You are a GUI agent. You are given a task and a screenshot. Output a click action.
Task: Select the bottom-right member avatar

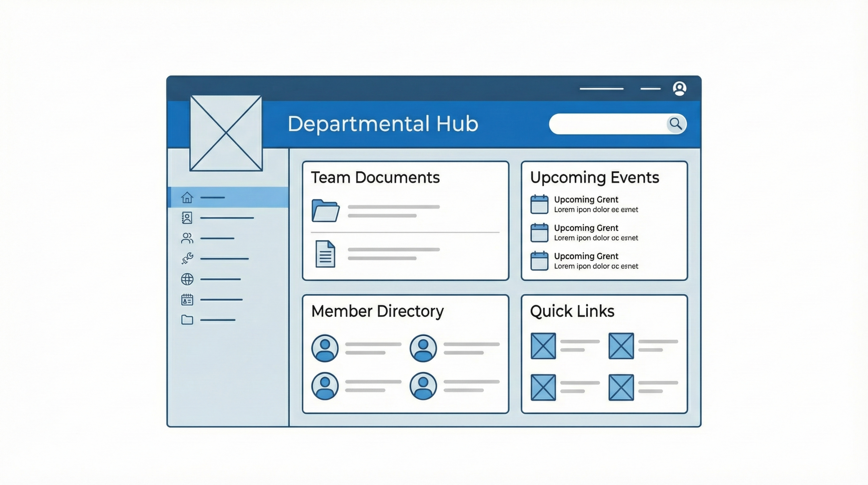(423, 386)
